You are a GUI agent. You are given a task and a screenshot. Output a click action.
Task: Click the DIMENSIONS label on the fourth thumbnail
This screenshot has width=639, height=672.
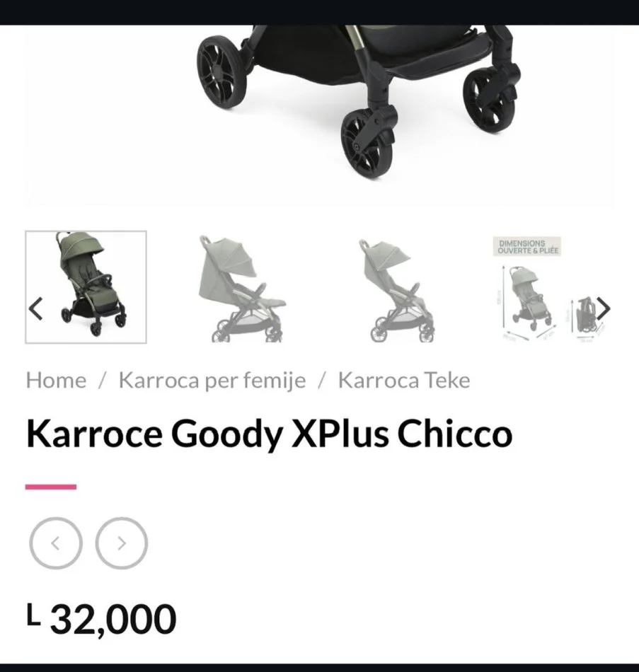[x=528, y=246]
